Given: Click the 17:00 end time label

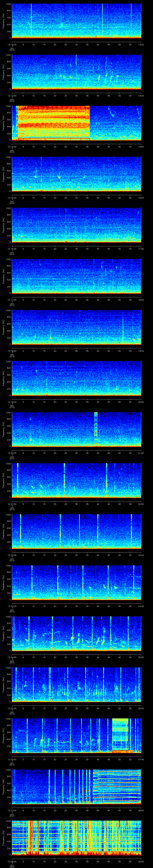Looking at the screenshot, I should [x=141, y=249].
